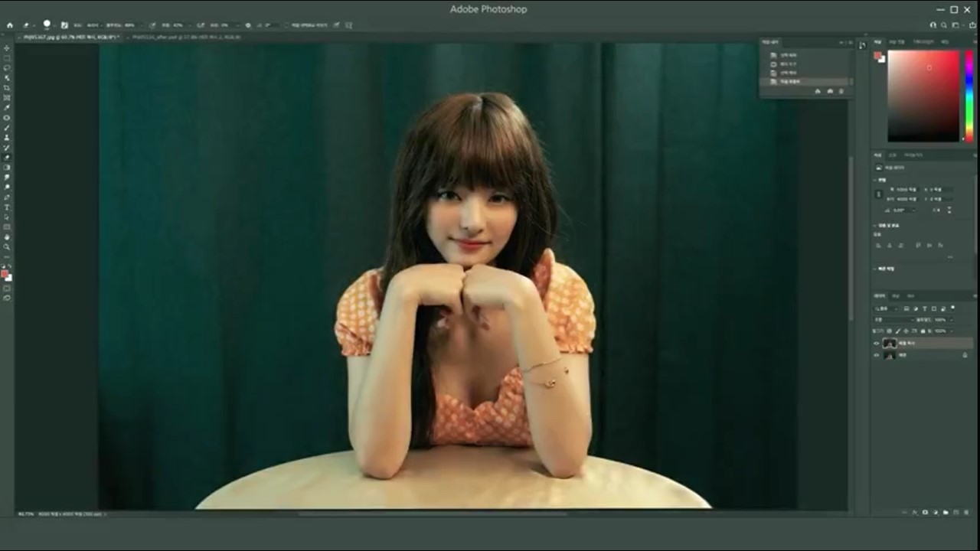Hide the top layer with eye icon
This screenshot has height=551, width=980.
tap(877, 344)
